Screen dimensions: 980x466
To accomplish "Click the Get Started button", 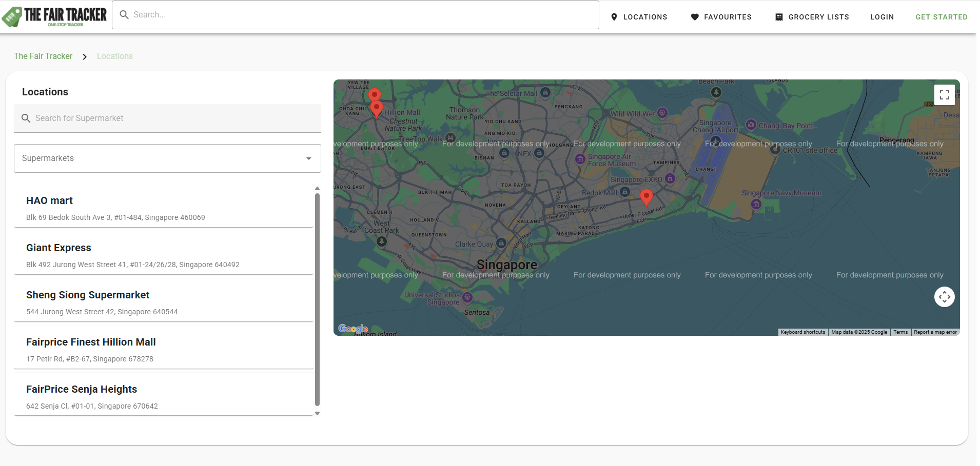I will click(942, 17).
